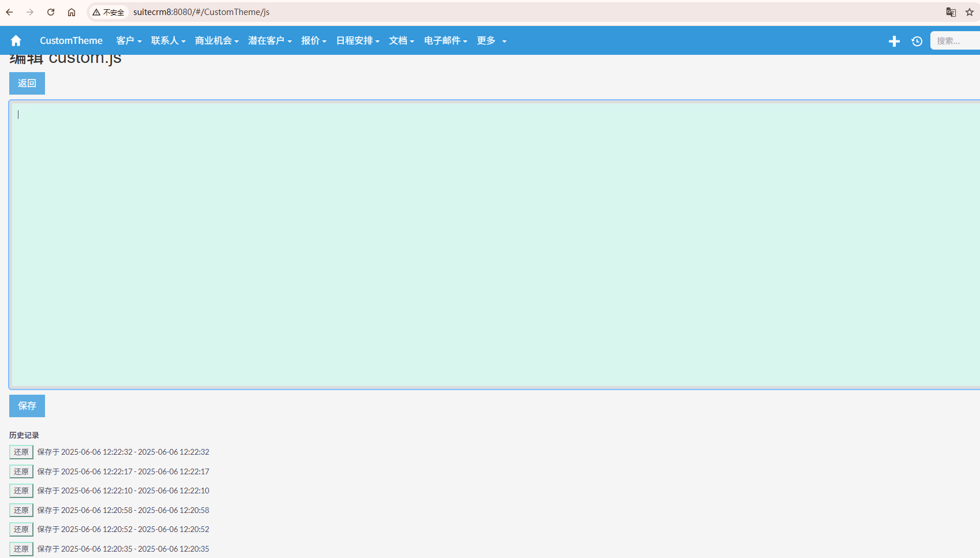Click the browser forward arrow

pyautogui.click(x=30, y=12)
